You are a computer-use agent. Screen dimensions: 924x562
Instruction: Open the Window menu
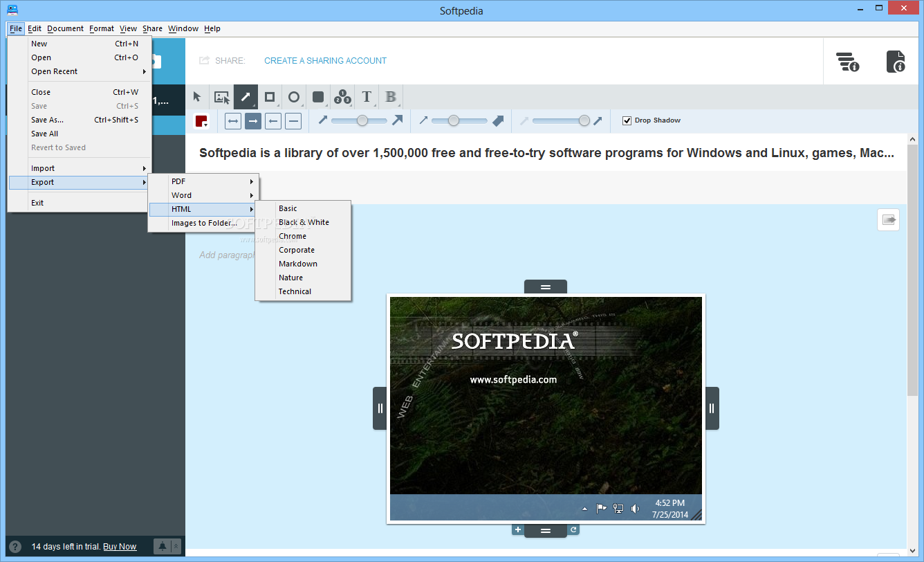point(183,28)
